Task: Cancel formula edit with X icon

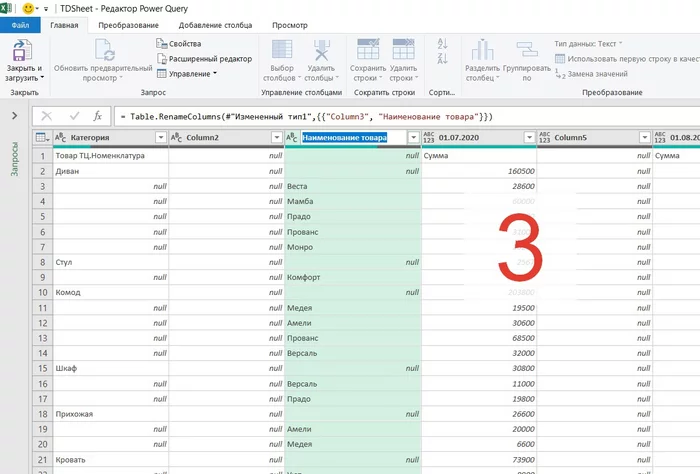Action: click(46, 116)
